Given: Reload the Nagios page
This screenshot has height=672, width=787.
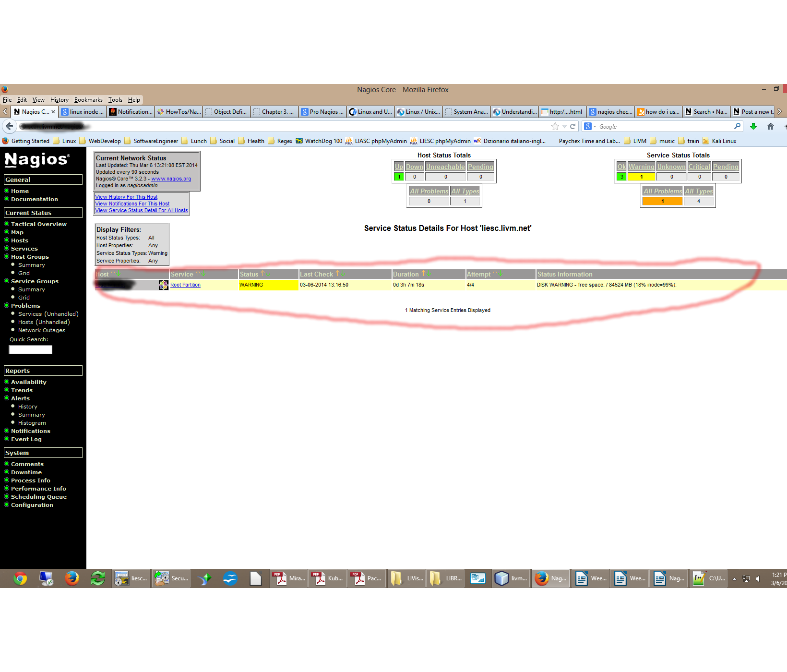Looking at the screenshot, I should click(572, 126).
